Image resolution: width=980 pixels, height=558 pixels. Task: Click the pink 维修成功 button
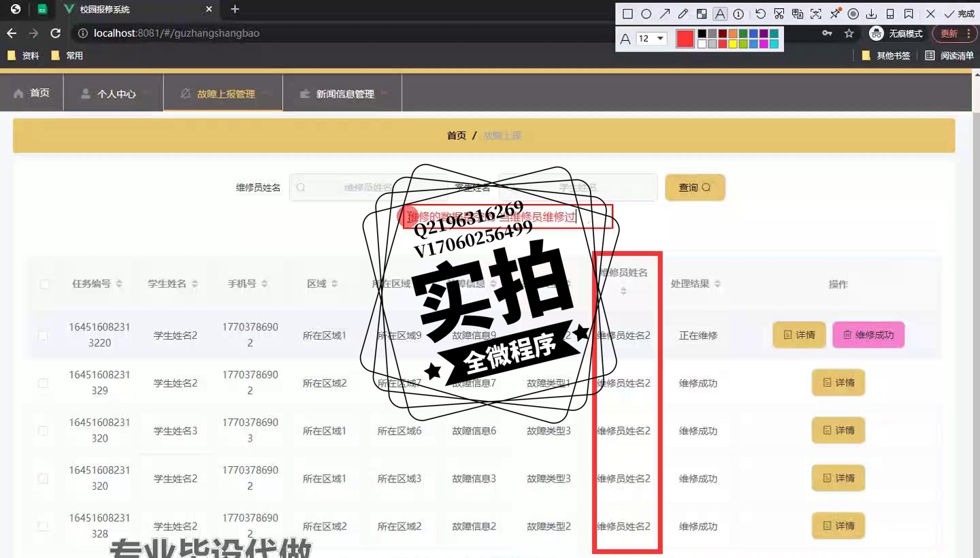click(868, 335)
